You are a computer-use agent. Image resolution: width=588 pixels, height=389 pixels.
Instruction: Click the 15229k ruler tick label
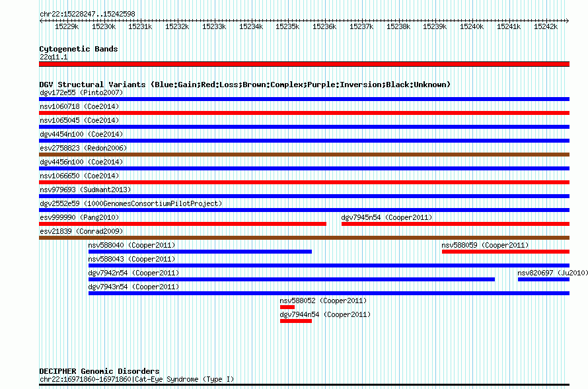67,26
